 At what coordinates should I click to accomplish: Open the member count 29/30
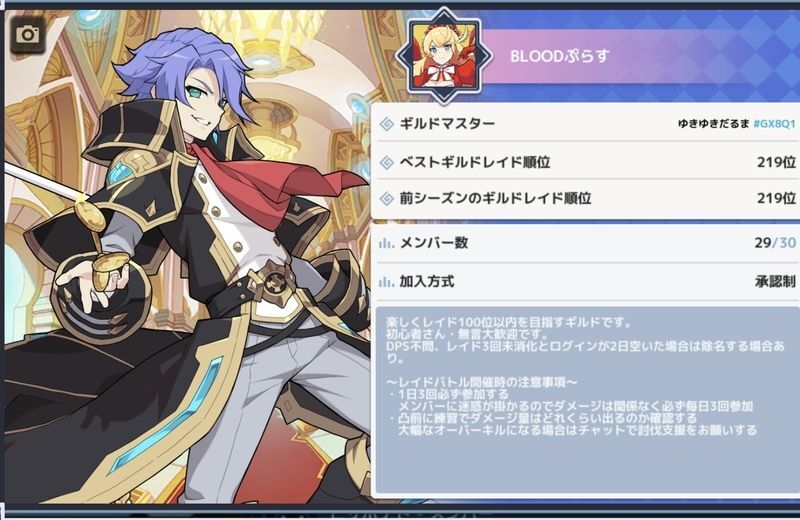click(775, 243)
